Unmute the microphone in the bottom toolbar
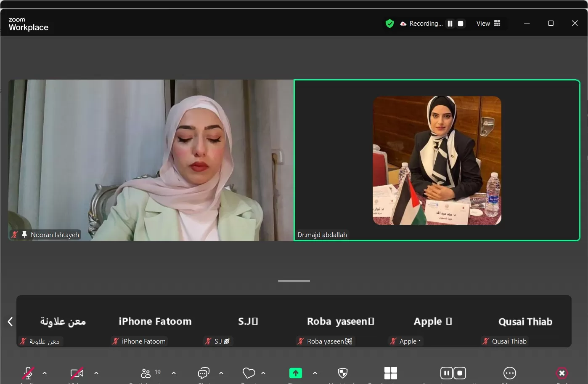The width and height of the screenshot is (588, 384). tap(28, 373)
